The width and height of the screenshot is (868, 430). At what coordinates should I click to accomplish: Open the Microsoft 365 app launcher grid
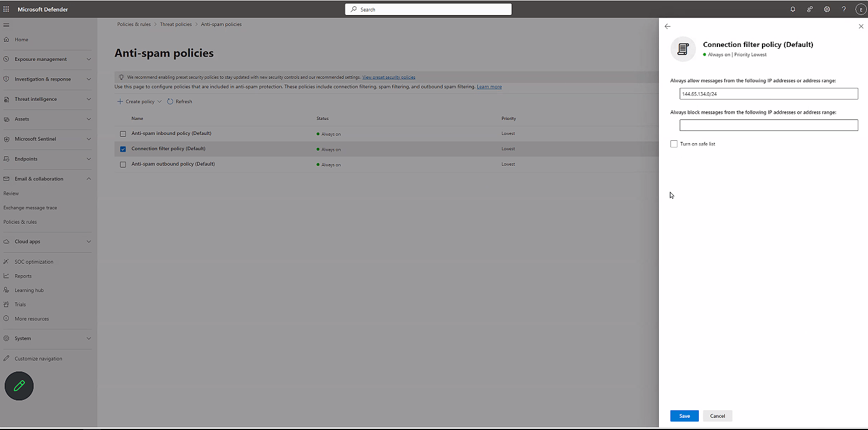pos(6,9)
